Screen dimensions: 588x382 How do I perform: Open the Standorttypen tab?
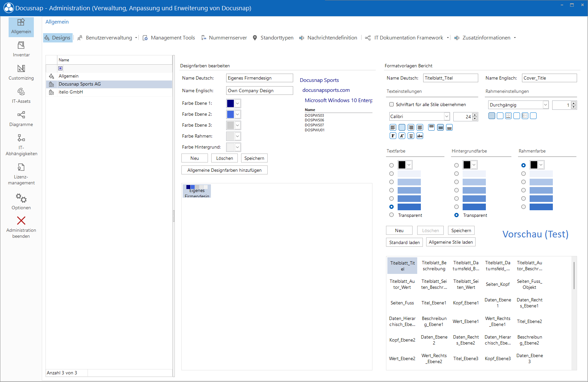[x=273, y=38]
